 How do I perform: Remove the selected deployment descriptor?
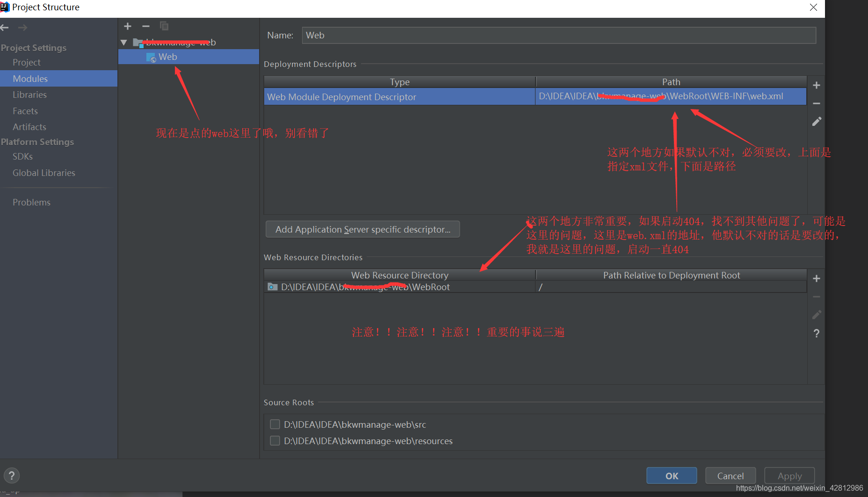click(x=817, y=103)
